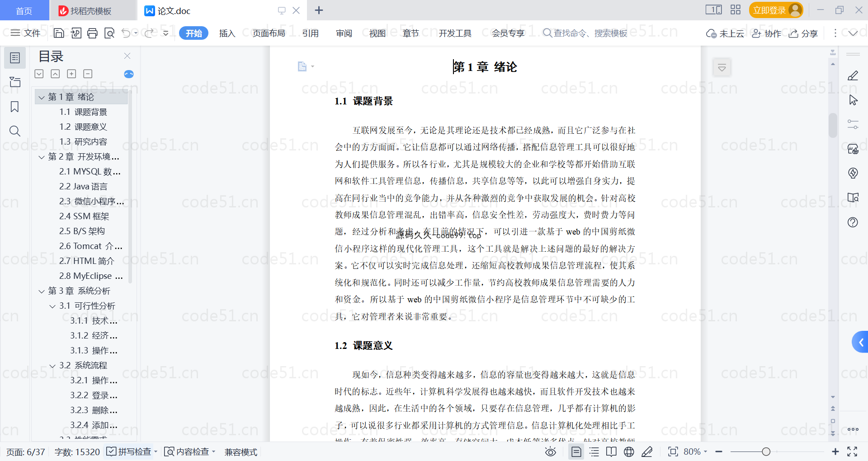Open the chapter navigation sidebar icon
This screenshot has height=461, width=868.
click(15, 82)
